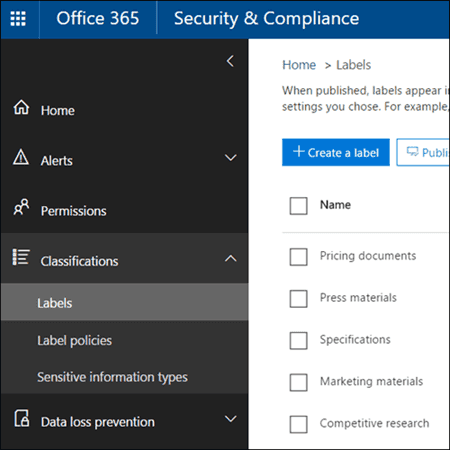Viewport: 450px width, 450px height.
Task: Click the Publish labels button
Action: click(x=423, y=152)
